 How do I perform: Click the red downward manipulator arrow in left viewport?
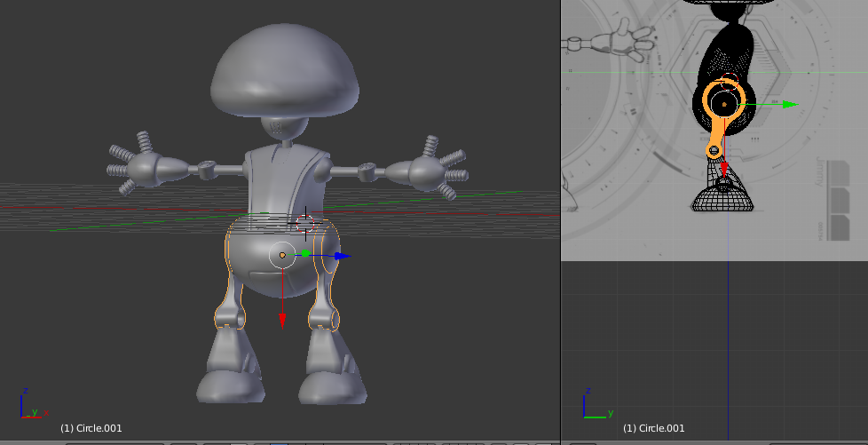(282, 321)
